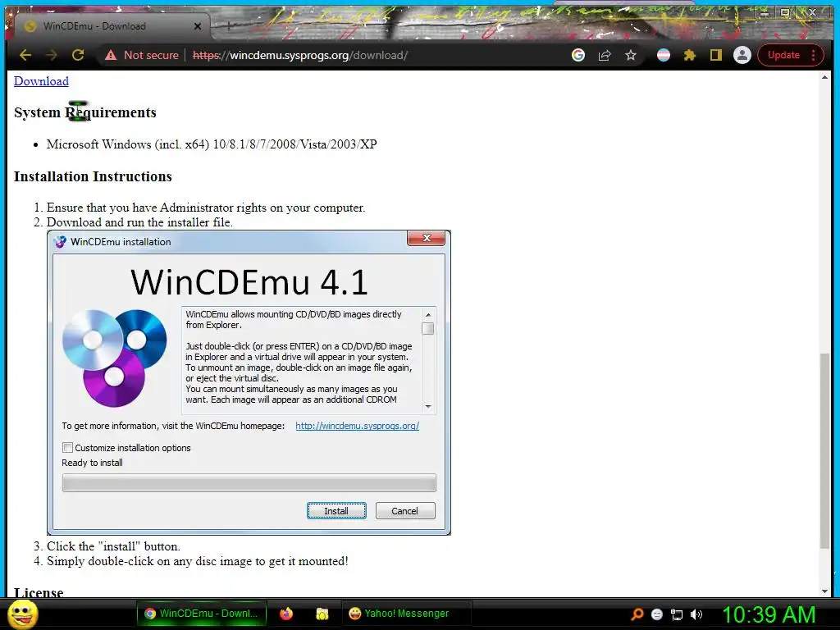Viewport: 840px width, 630px height.
Task: Click the Install button in installer image
Action: 336,511
